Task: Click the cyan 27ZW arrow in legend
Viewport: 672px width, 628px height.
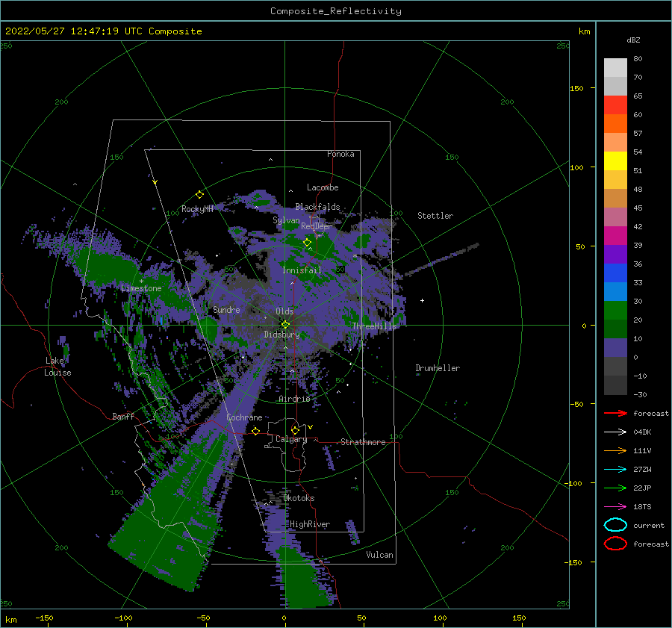Action: (615, 470)
